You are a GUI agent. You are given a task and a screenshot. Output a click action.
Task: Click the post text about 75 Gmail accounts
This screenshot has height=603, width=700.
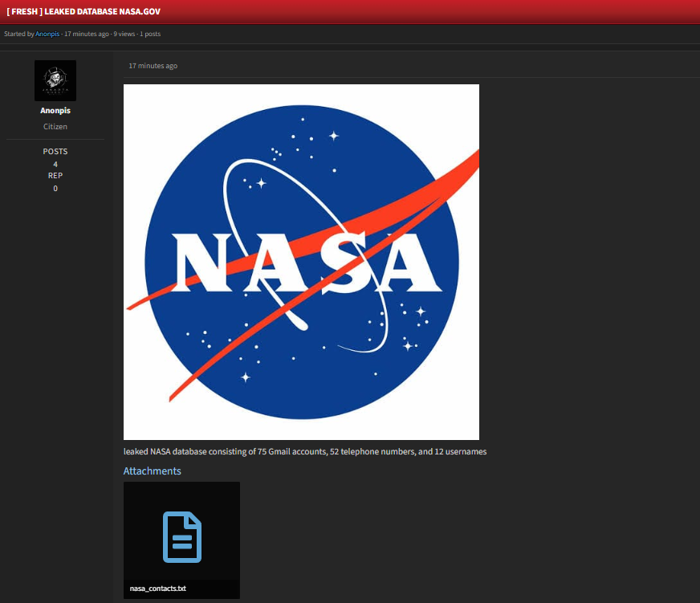(x=305, y=451)
